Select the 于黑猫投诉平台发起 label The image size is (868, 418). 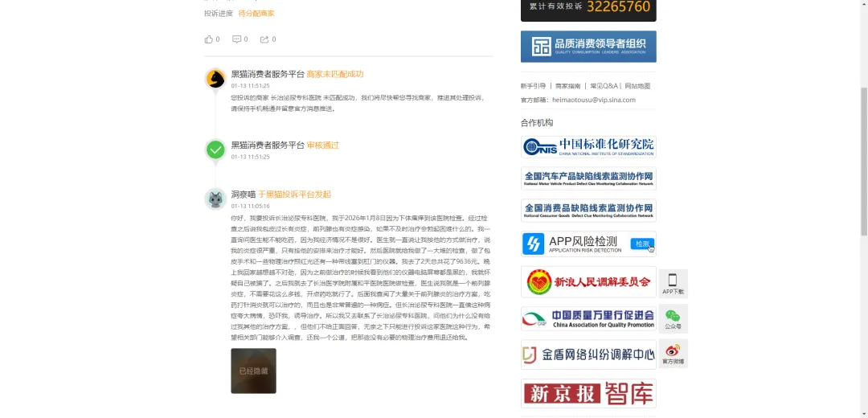(x=294, y=195)
